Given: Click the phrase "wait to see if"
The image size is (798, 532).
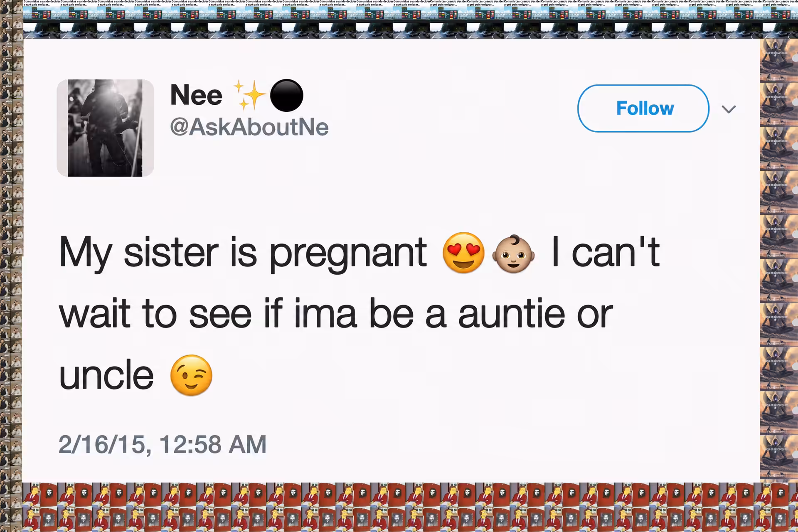Looking at the screenshot, I should 171,314.
